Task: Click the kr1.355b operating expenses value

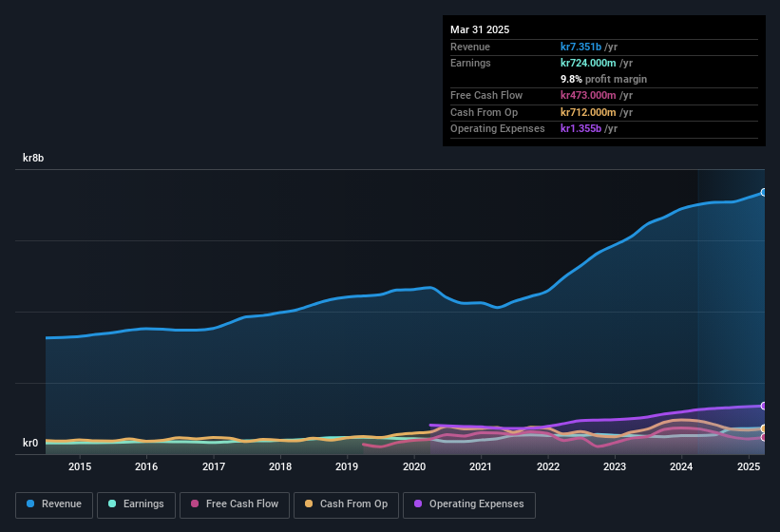Action: tap(580, 128)
